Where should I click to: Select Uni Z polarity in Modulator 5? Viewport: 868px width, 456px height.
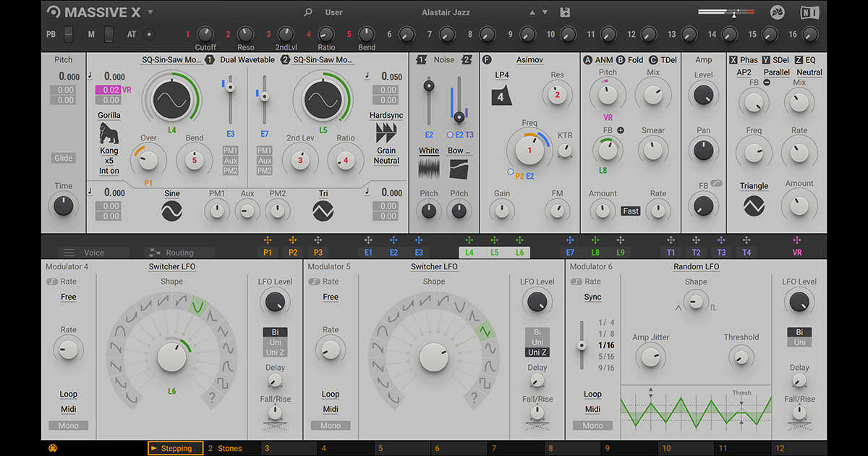coord(537,352)
